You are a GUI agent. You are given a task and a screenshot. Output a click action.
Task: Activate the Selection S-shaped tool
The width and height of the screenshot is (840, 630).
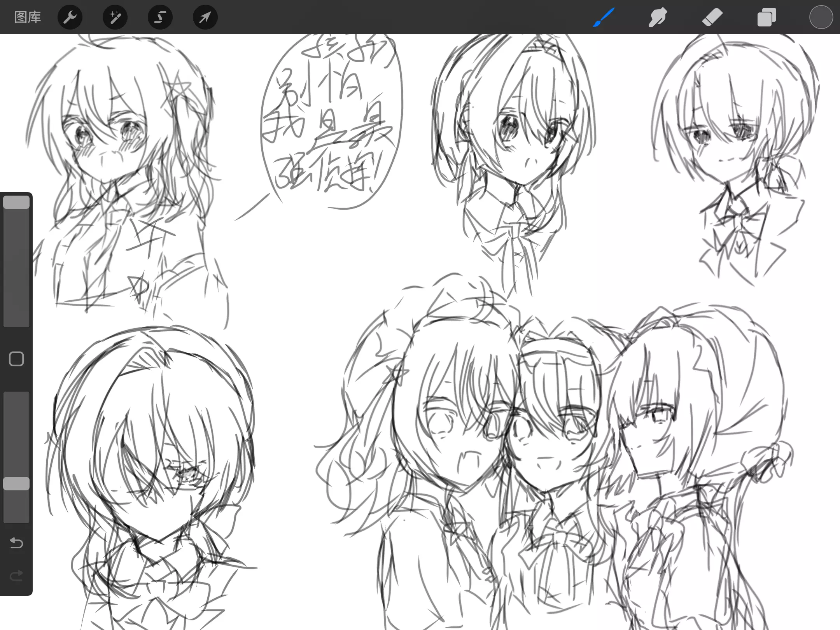coord(160,17)
